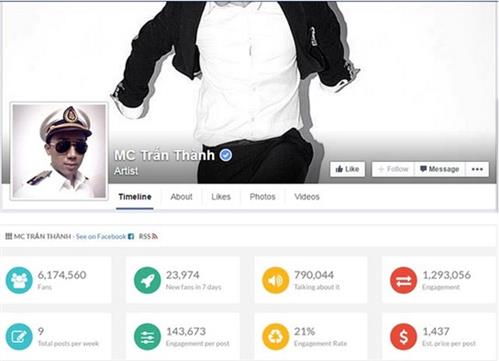This screenshot has height=361, width=499.
Task: Click the yellow recycle Engagement Rate icon
Action: click(275, 337)
